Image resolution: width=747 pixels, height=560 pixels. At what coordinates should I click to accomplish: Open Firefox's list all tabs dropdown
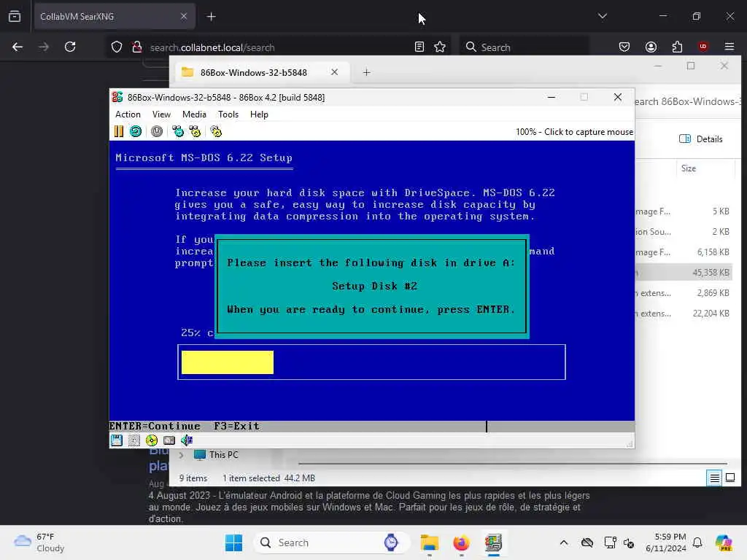602,16
